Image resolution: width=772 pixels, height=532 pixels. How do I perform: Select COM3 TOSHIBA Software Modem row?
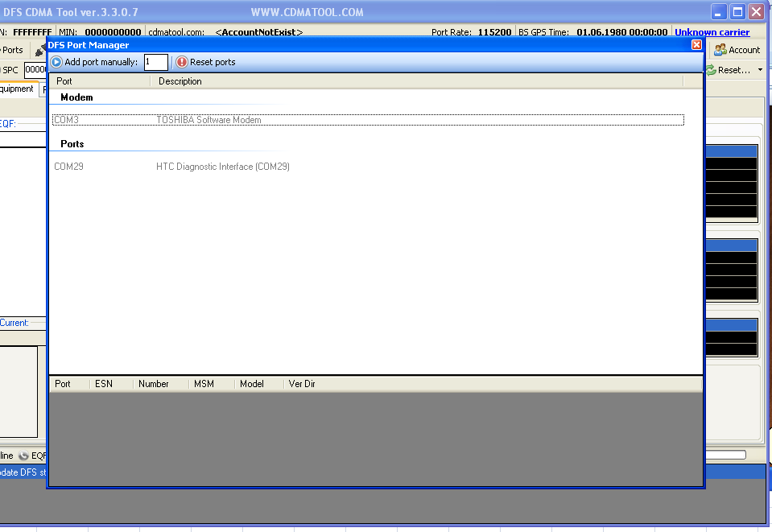(x=368, y=120)
